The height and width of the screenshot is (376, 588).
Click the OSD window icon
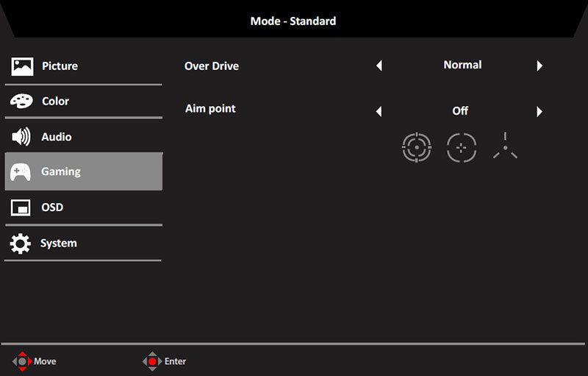click(21, 207)
